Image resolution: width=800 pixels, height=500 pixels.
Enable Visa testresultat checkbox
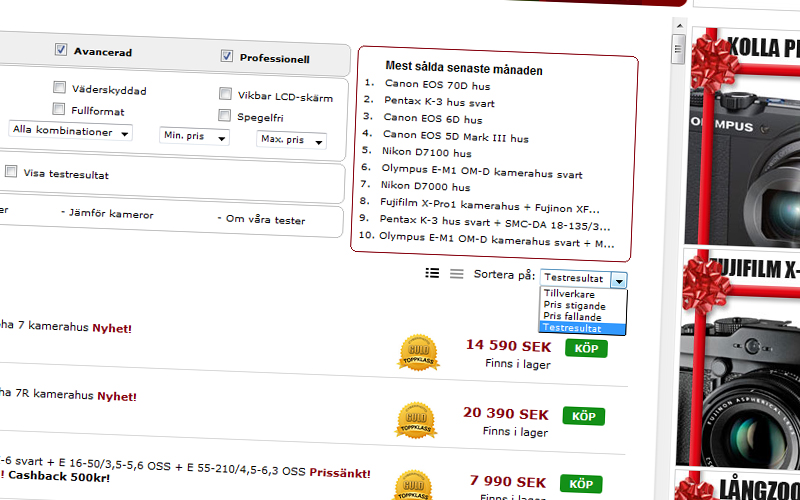point(11,171)
